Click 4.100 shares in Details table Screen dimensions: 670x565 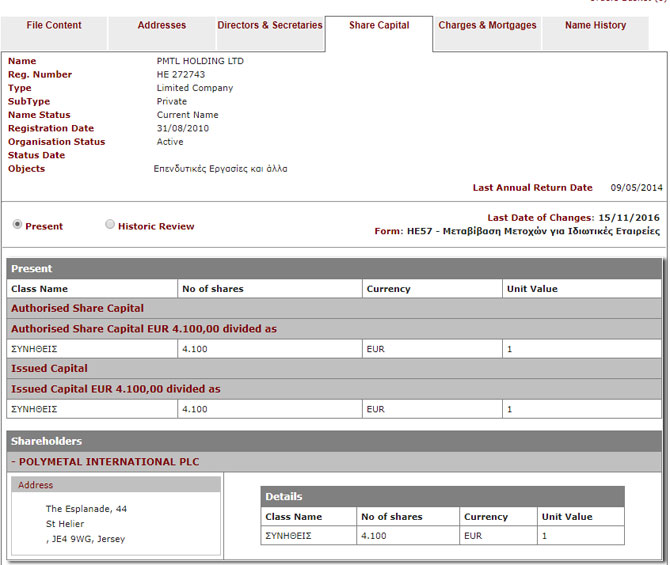click(x=374, y=536)
